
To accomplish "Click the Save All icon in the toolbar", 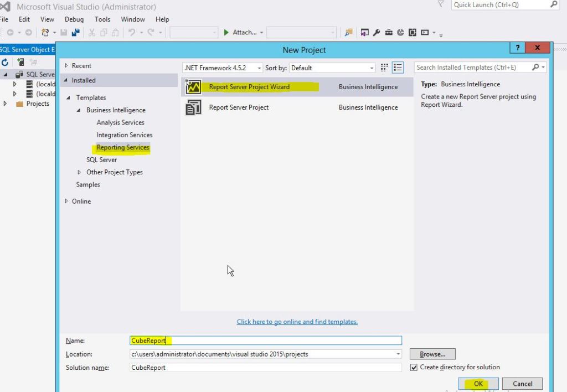I will pyautogui.click(x=76, y=32).
